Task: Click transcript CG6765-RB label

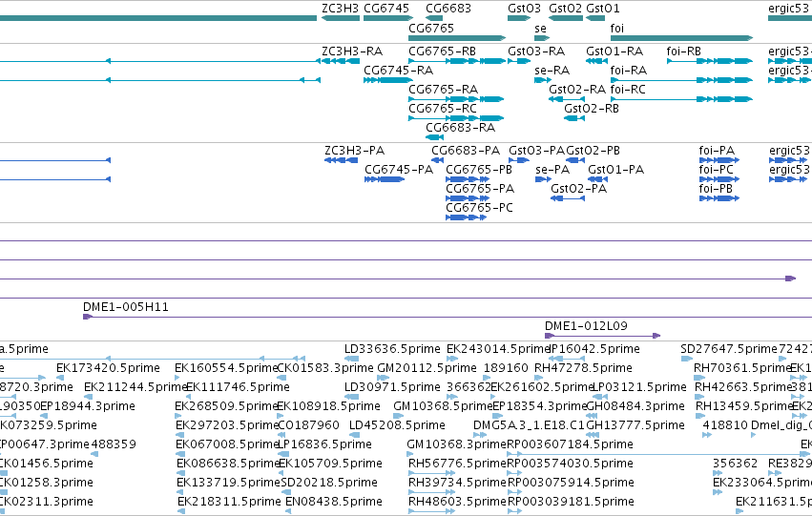Action: (x=442, y=52)
